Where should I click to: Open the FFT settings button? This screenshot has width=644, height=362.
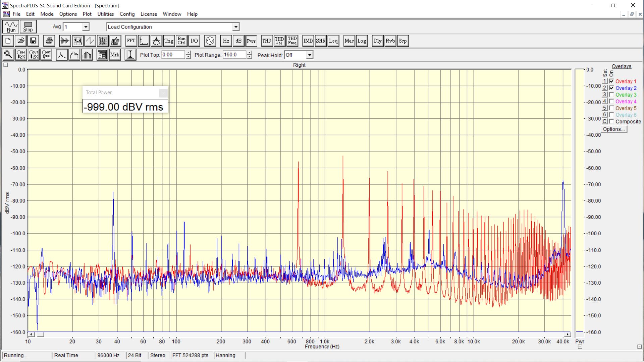131,41
